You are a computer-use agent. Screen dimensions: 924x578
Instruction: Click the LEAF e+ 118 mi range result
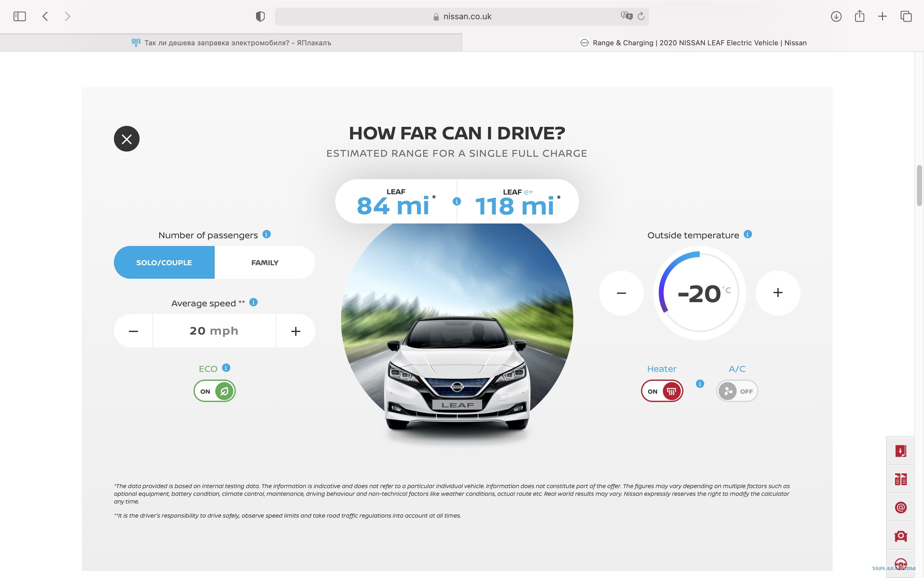point(518,202)
